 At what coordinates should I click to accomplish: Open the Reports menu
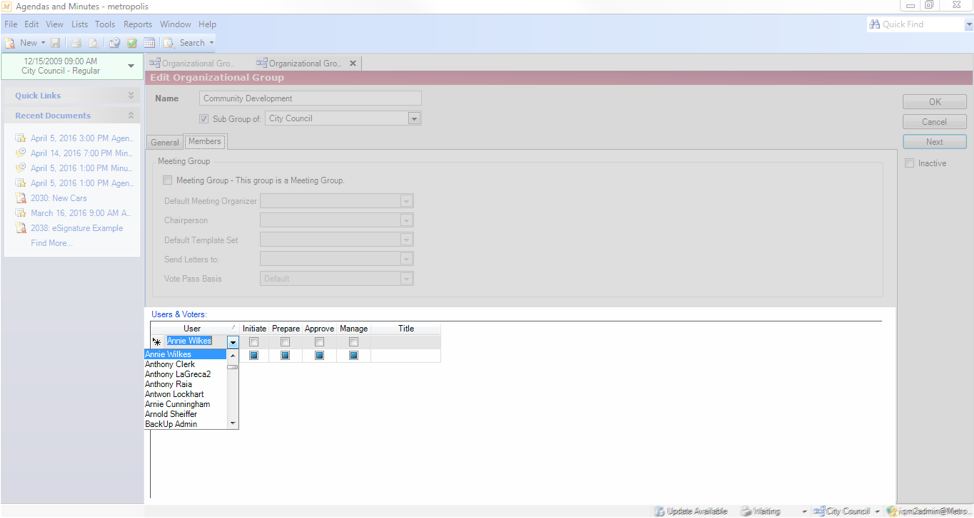137,24
